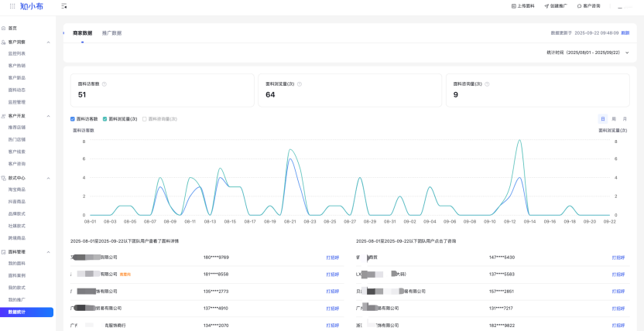
Task: Click 打招呼 for phone 137****5583
Action: [618, 275]
